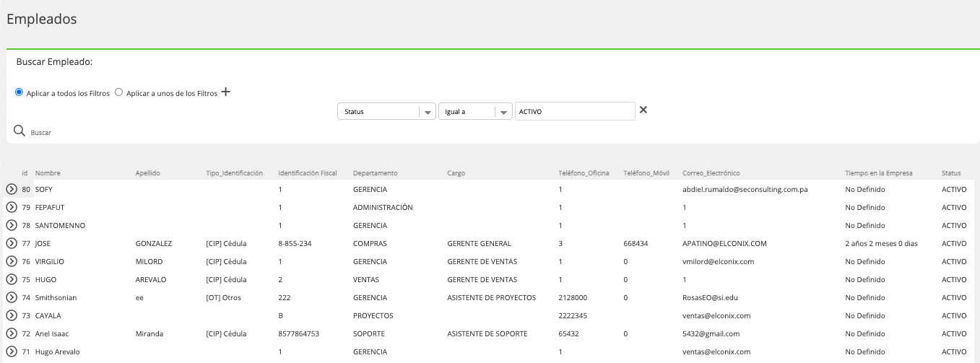Expand row arrow for employee SOFY
The width and height of the screenshot is (980, 363).
(x=12, y=189)
